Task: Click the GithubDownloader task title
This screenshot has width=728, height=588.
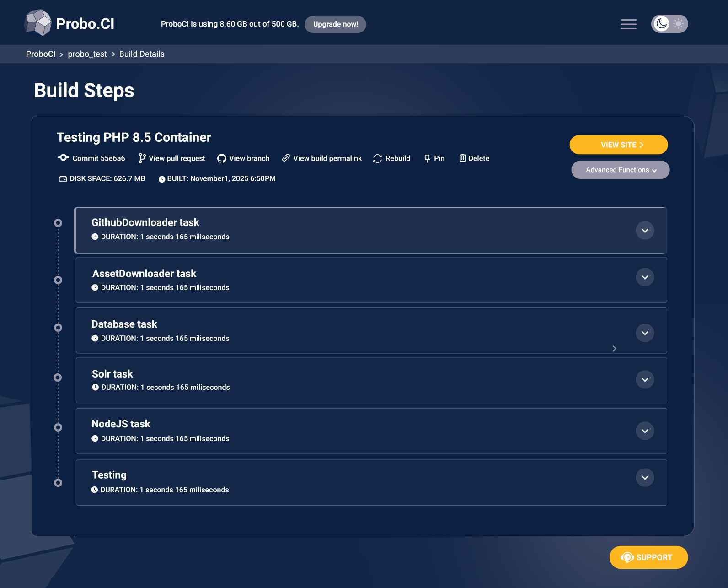Action: click(145, 222)
